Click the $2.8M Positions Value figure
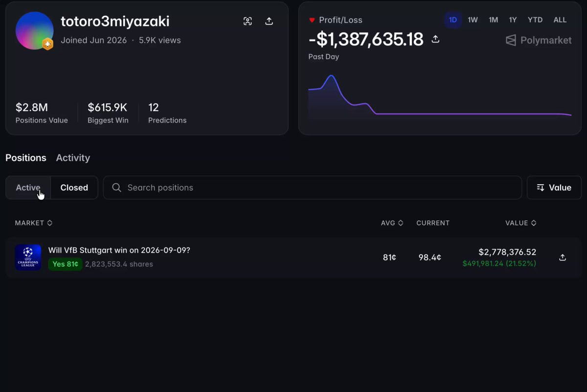This screenshot has height=392, width=587. click(32, 108)
